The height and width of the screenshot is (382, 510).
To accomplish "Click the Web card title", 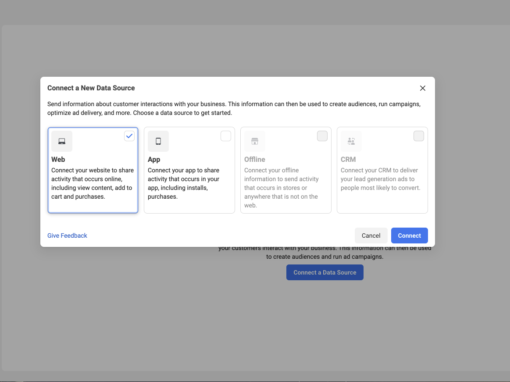I will tap(58, 159).
